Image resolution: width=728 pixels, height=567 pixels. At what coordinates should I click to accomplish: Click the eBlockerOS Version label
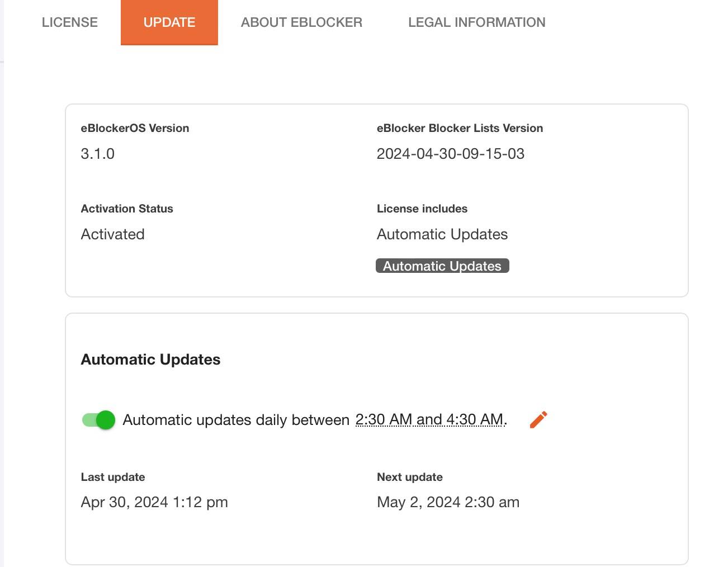(135, 128)
